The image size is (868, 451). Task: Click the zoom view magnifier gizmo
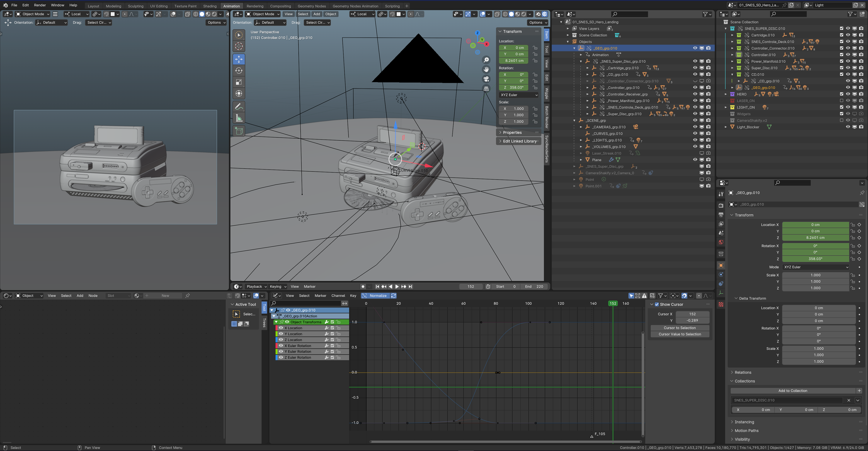click(x=486, y=60)
